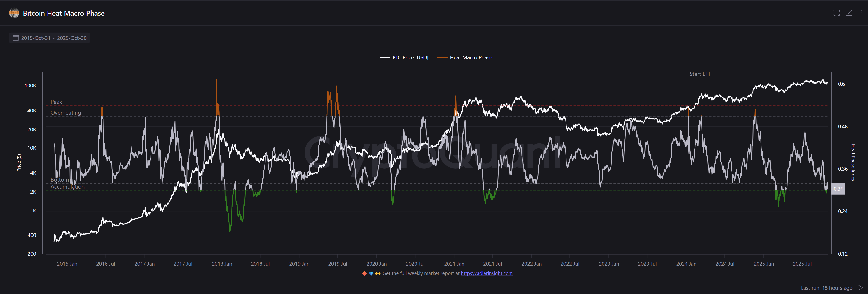The width and height of the screenshot is (868, 294).
Task: Open chart in new window icon
Action: pyautogui.click(x=849, y=13)
